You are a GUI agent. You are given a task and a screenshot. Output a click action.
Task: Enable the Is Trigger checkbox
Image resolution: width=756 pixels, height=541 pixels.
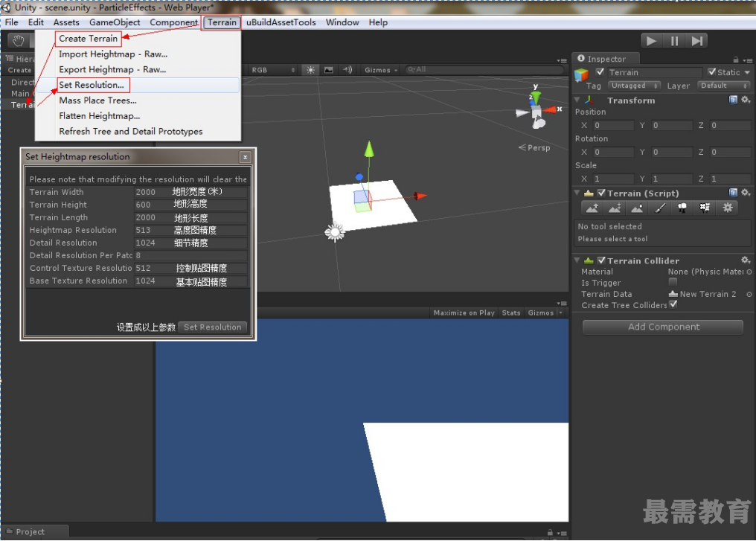tap(673, 283)
